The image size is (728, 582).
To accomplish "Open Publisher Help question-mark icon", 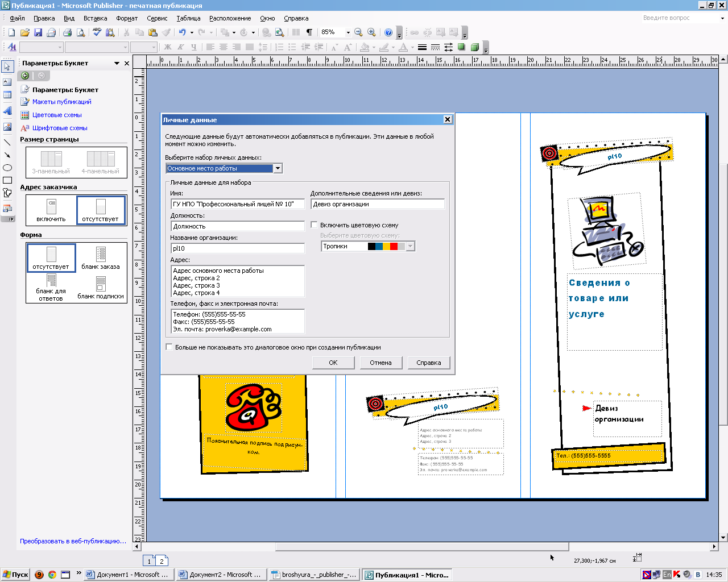I will tap(388, 32).
